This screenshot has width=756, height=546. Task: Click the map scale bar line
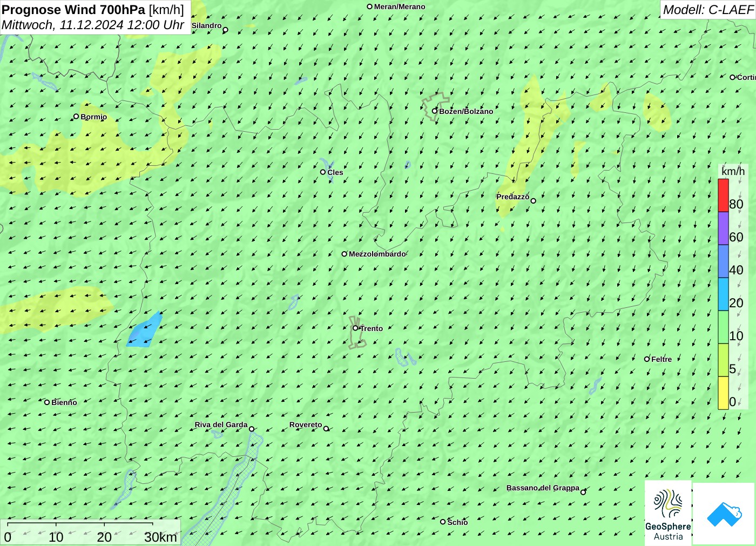(x=80, y=523)
